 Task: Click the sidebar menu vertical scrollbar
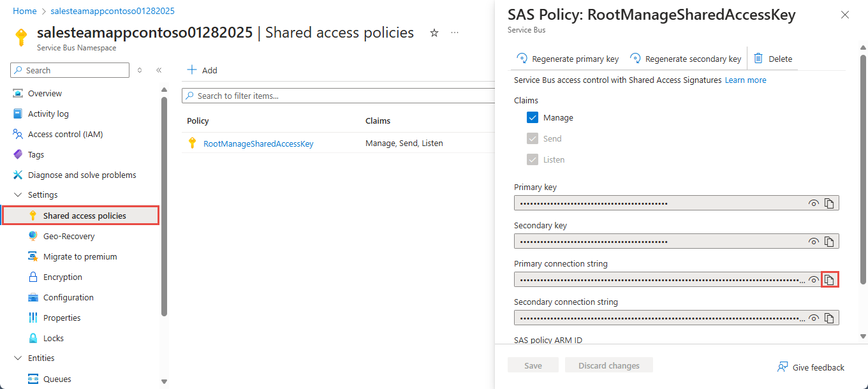[164, 205]
